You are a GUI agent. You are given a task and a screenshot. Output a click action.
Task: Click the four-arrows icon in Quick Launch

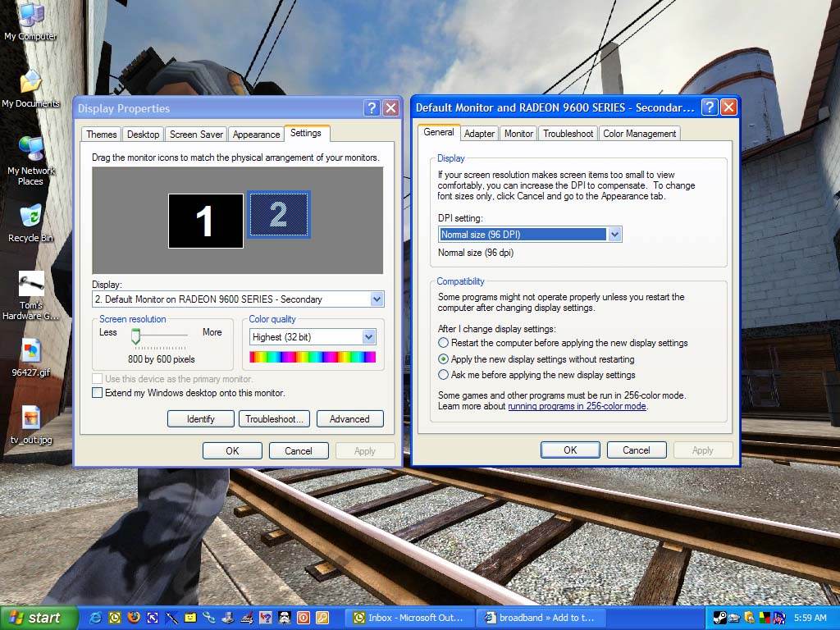(152, 618)
